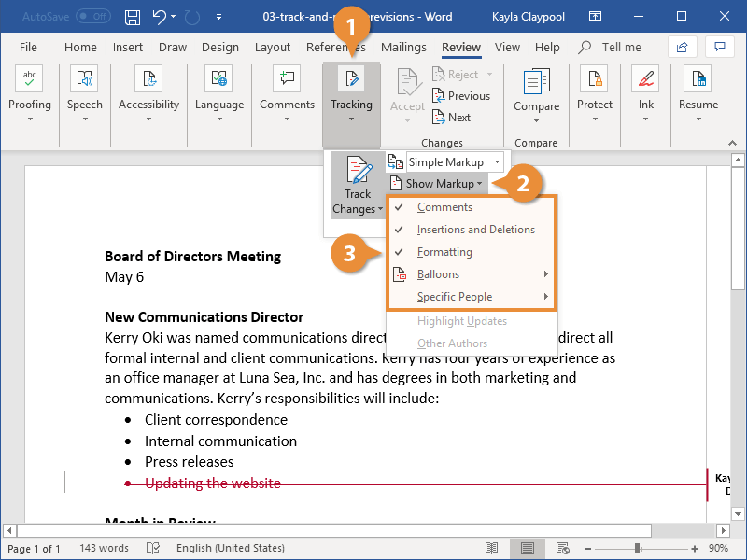
Task: Open the Ink pen icon
Action: [x=645, y=79]
